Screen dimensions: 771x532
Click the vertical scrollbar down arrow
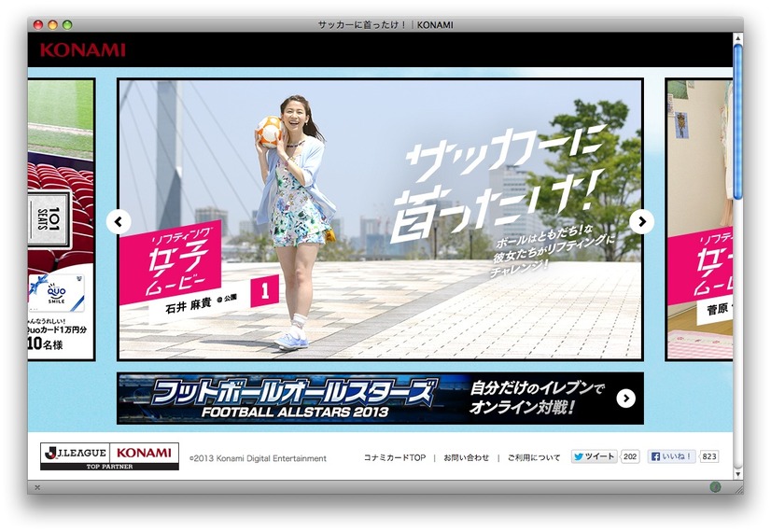(x=737, y=474)
